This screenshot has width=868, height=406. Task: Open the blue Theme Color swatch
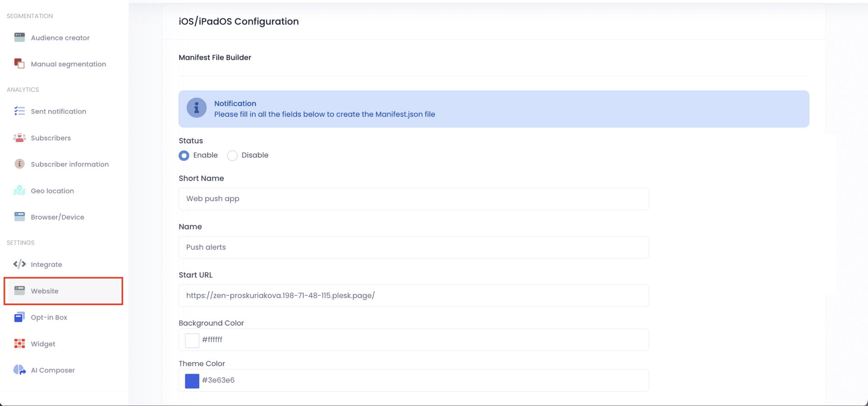(192, 381)
